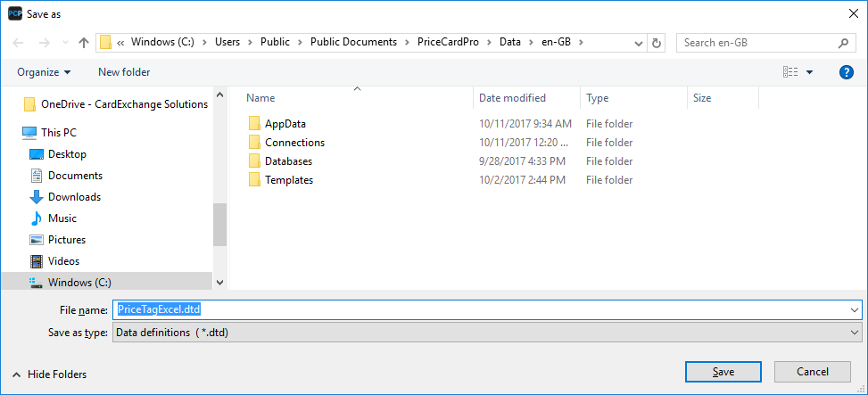Click the Refresh icon in address bar
Viewport: 868px width, 395px height.
point(657,43)
